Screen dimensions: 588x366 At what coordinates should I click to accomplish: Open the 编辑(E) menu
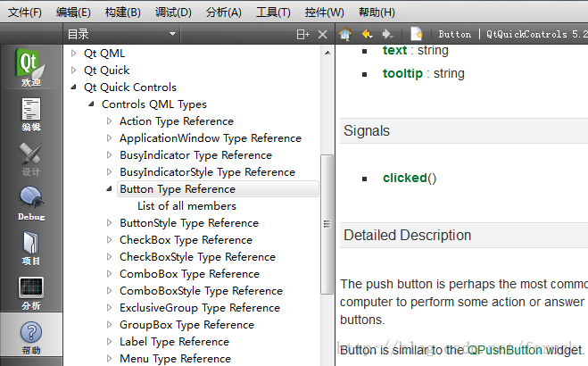[x=73, y=12]
